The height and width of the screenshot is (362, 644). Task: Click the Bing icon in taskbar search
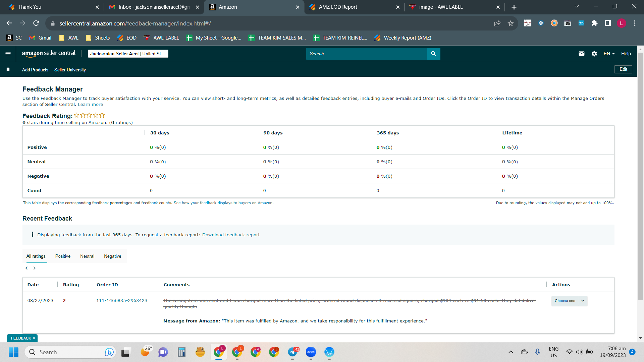(109, 352)
